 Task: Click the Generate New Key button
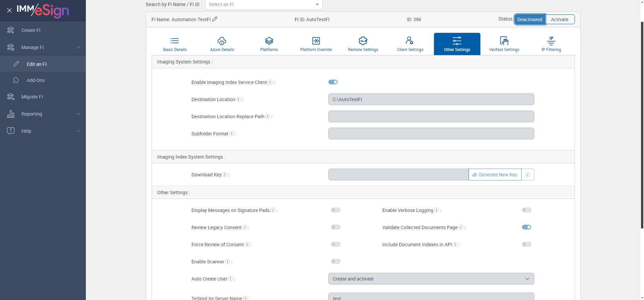pos(495,175)
